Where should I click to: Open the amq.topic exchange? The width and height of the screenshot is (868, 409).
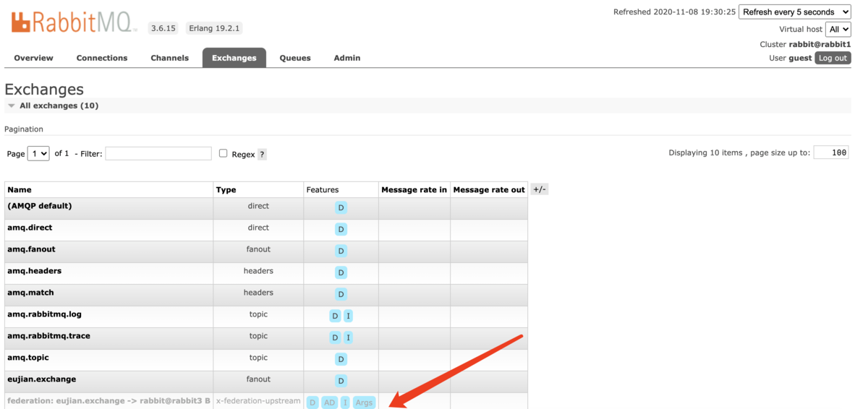pyautogui.click(x=28, y=358)
